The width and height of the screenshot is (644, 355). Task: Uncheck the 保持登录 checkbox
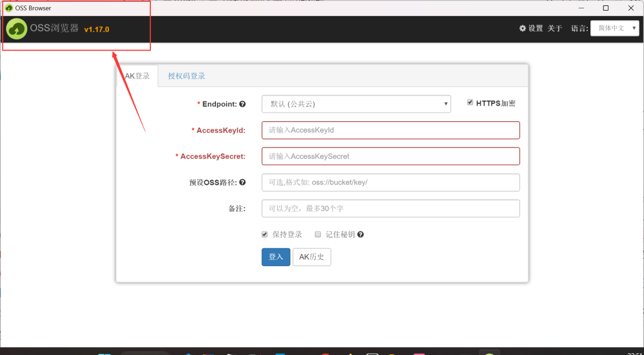[x=265, y=234]
